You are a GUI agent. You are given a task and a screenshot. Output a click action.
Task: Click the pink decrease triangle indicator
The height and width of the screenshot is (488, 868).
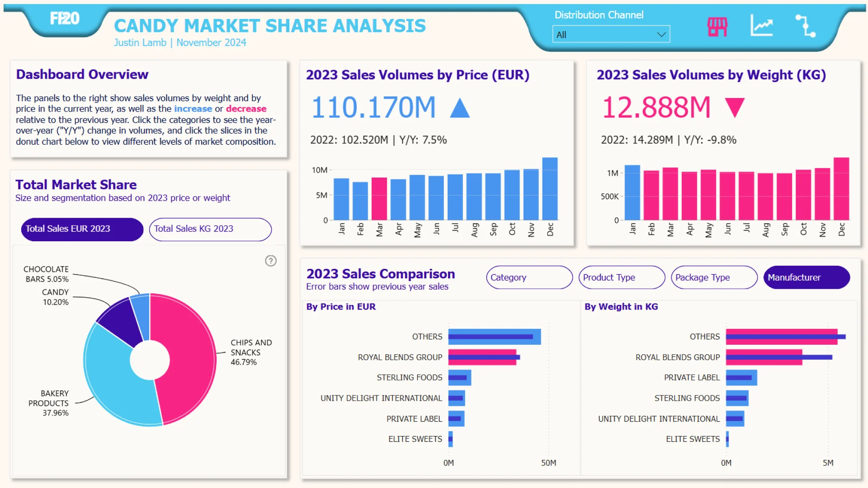click(735, 108)
